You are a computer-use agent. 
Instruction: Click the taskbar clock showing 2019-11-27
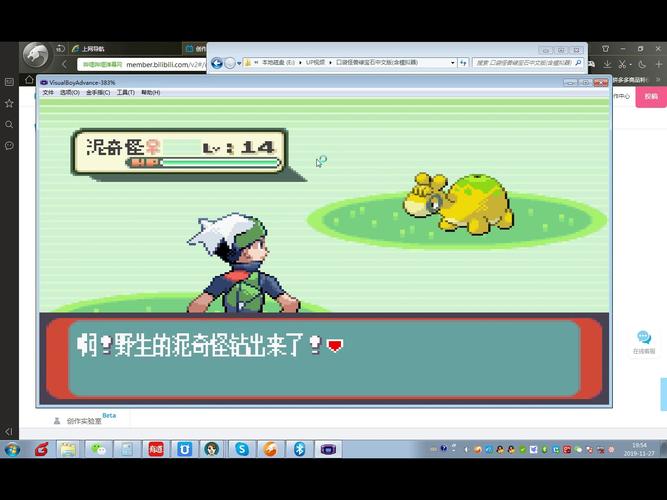tap(639, 449)
